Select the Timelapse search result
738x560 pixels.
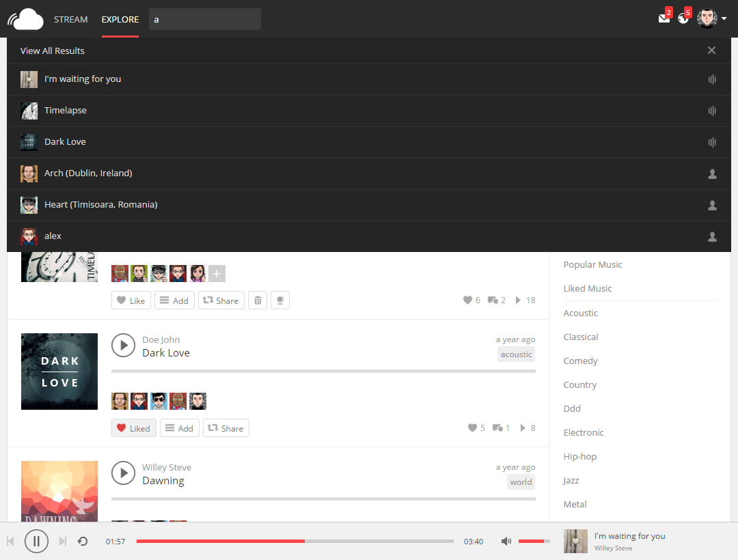369,111
